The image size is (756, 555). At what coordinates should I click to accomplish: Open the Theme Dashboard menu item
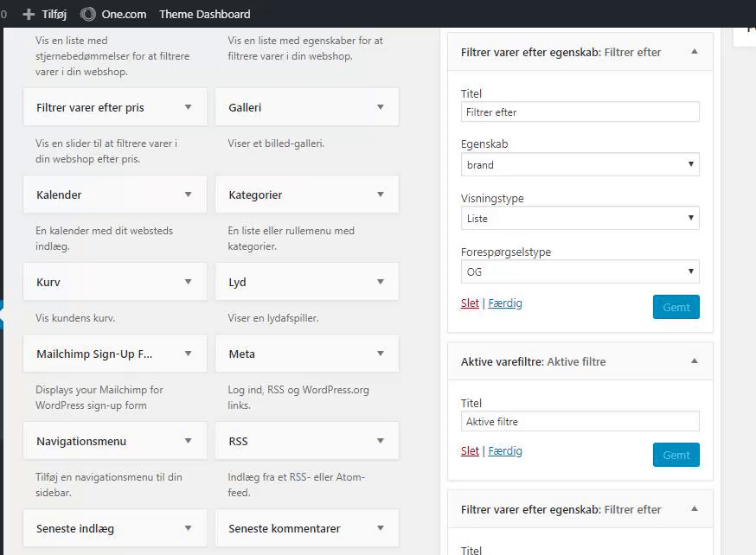(205, 14)
